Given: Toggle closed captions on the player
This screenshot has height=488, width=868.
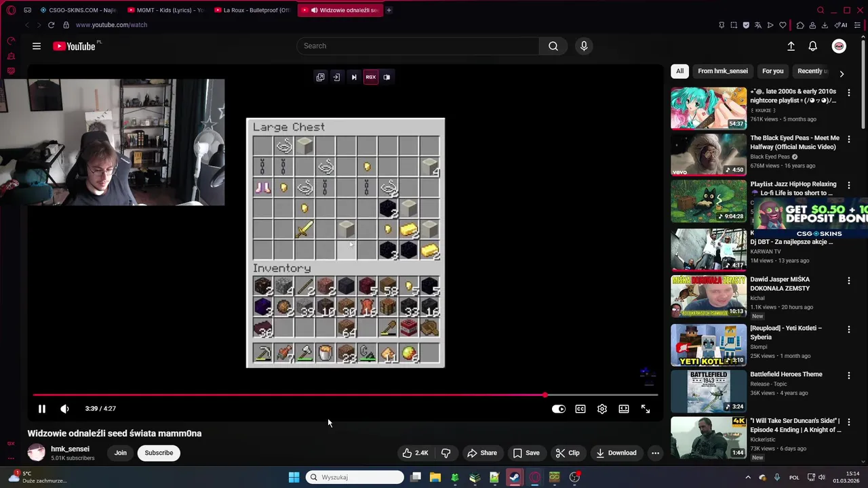Looking at the screenshot, I should pos(580,409).
